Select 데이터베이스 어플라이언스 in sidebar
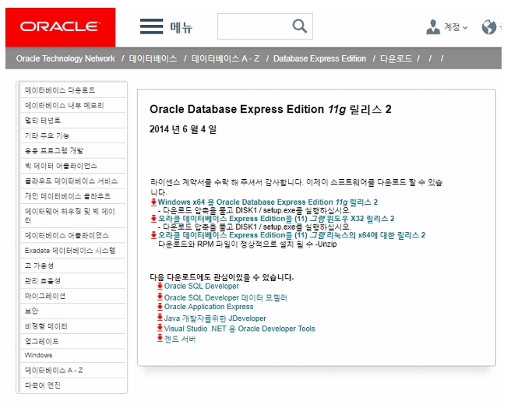 73,235
